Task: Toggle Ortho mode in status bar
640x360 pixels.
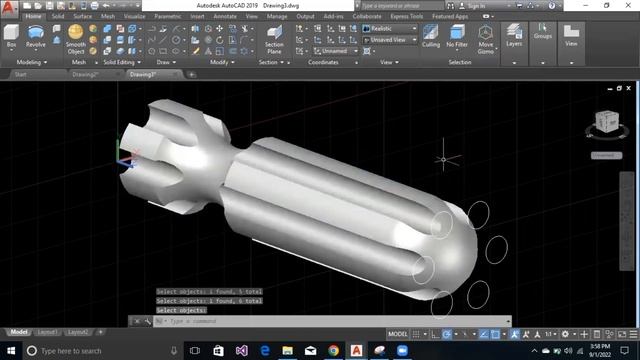Action: pos(436,334)
